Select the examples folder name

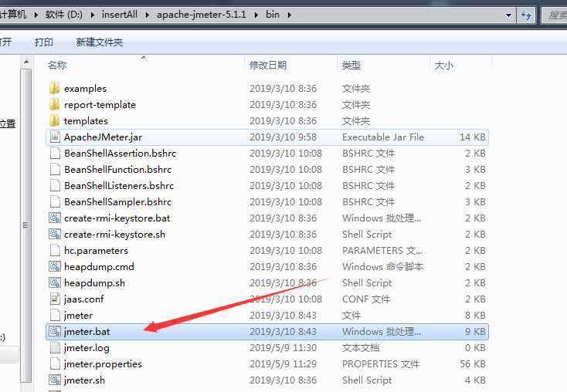[85, 89]
